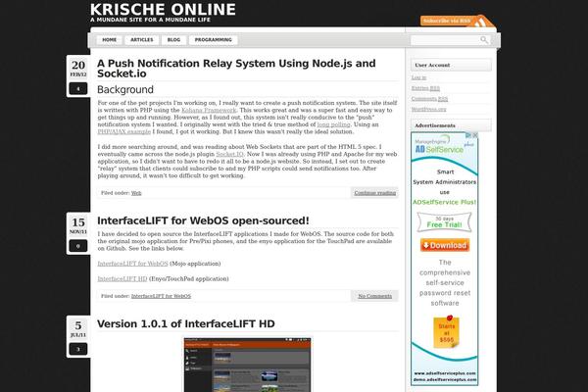Open the comment count badge for the Jul 5 post
Screen dimensions: 588x392
coord(78,349)
